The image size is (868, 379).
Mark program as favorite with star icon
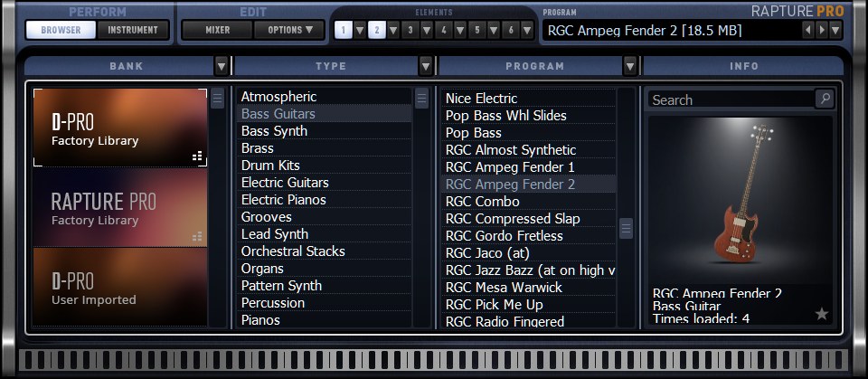point(822,314)
